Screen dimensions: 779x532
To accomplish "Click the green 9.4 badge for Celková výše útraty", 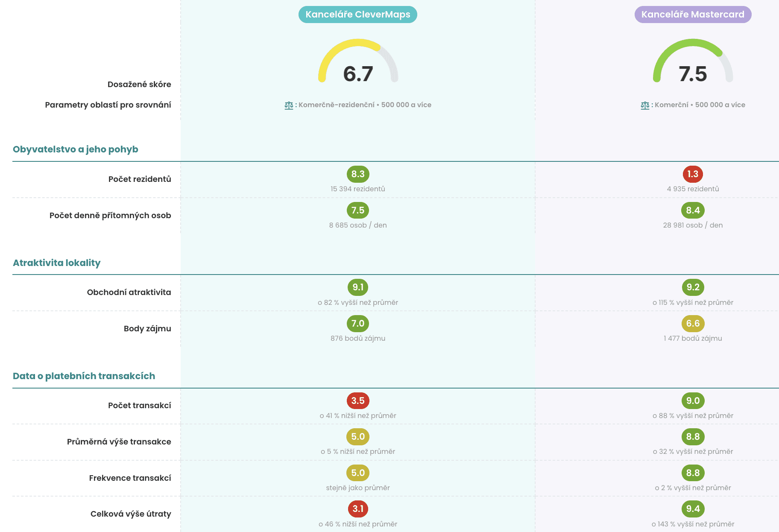I will point(693,509).
